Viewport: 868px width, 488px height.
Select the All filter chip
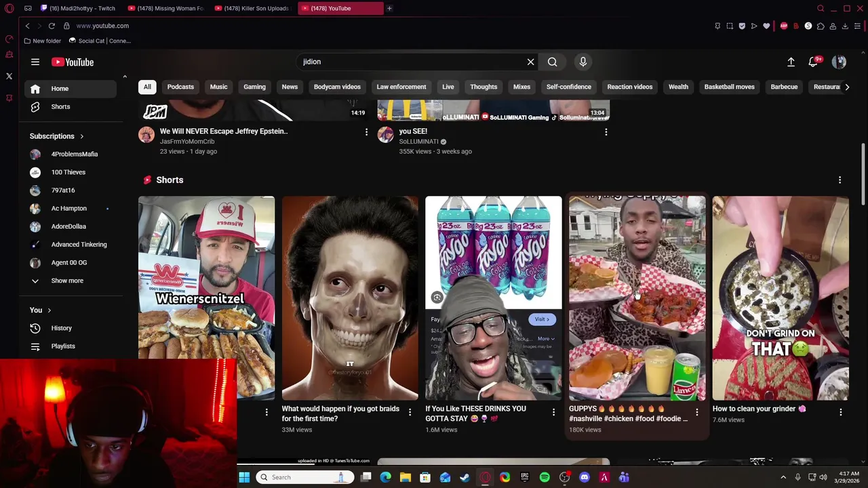click(x=147, y=87)
